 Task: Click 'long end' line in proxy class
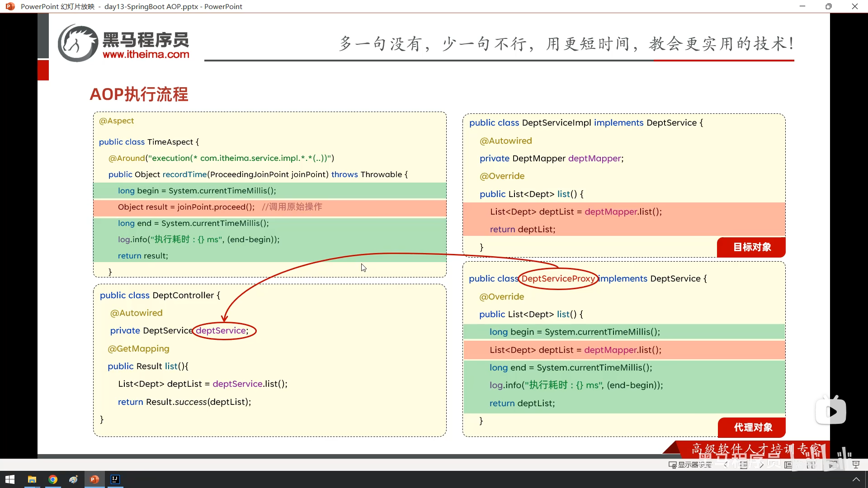click(571, 368)
